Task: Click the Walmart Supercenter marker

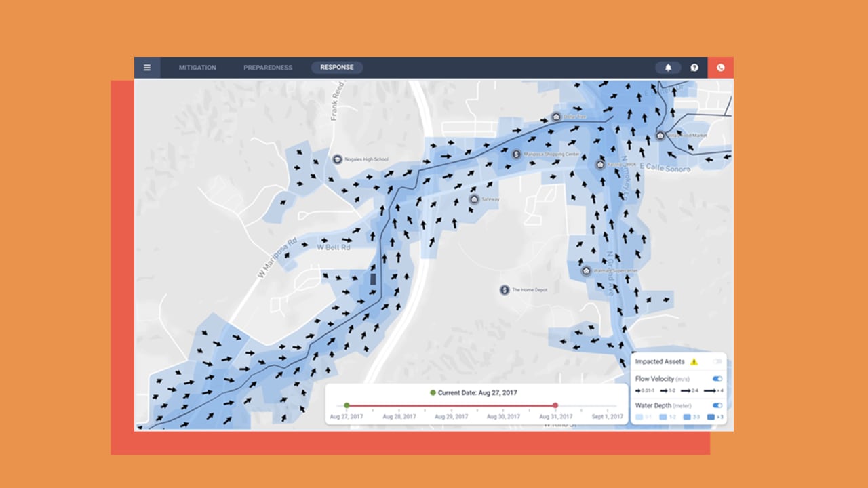Action: (585, 270)
